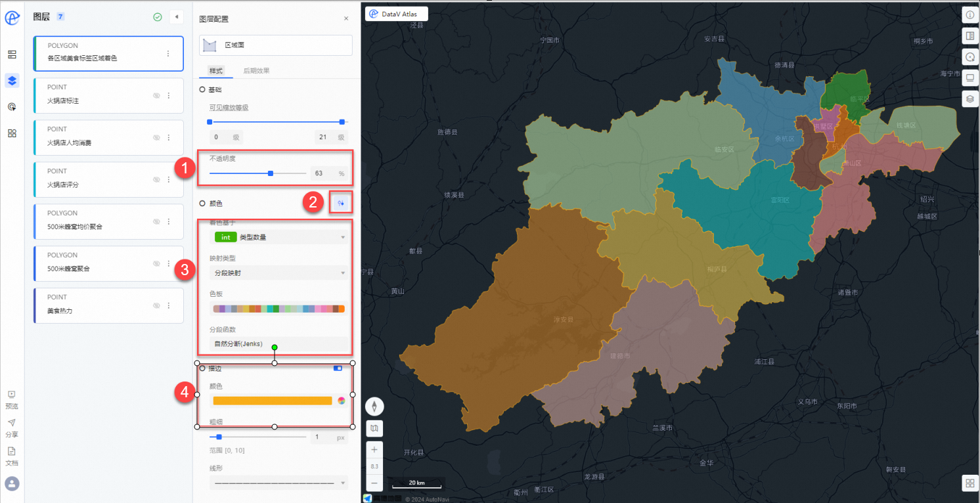Image resolution: width=980 pixels, height=503 pixels.
Task: Click the map search locate icon
Action: 969,56
